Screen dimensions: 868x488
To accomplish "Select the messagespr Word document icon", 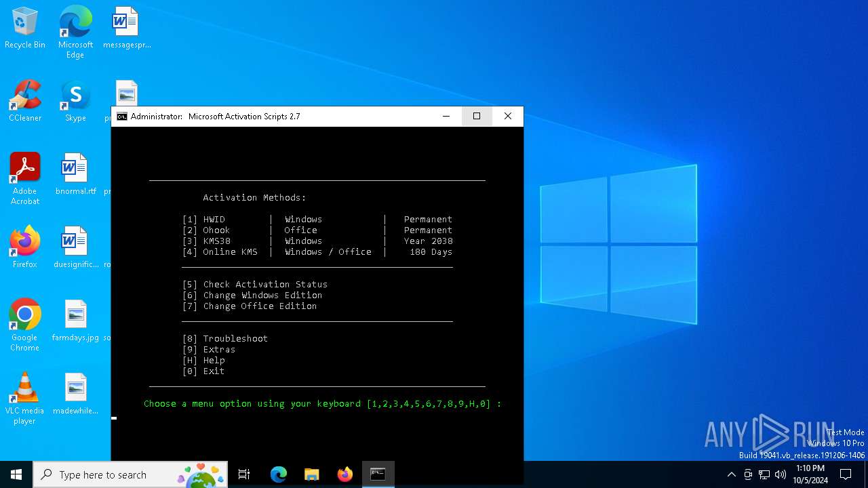I will tap(126, 28).
